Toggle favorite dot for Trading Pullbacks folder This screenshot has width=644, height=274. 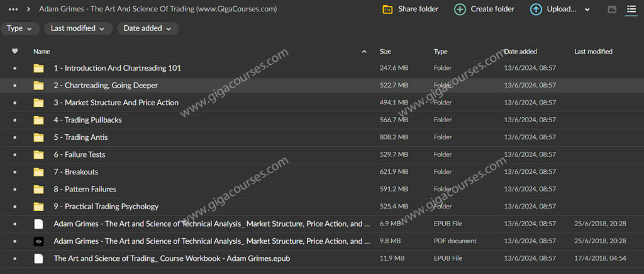pyautogui.click(x=15, y=120)
